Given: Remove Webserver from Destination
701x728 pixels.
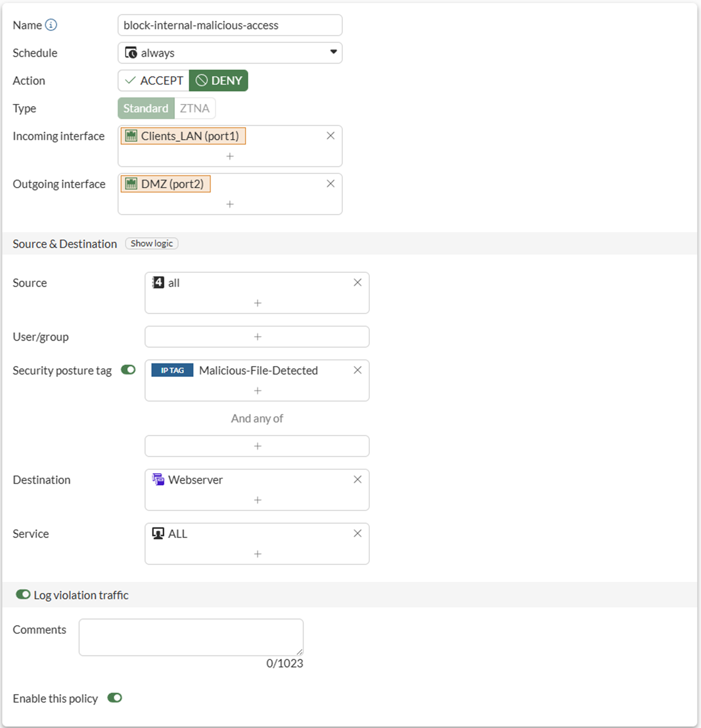Looking at the screenshot, I should [357, 480].
